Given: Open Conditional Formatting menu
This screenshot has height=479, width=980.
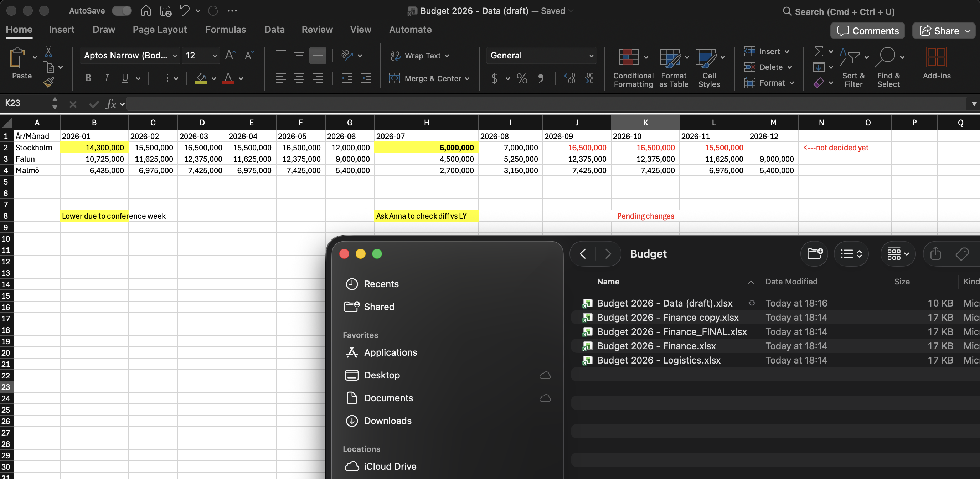Looking at the screenshot, I should pos(633,68).
